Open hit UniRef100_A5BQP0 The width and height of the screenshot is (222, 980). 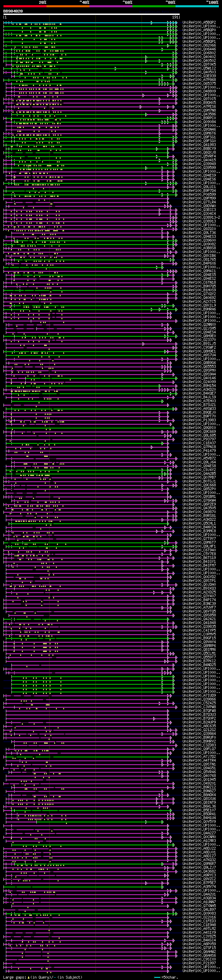tap(199, 30)
